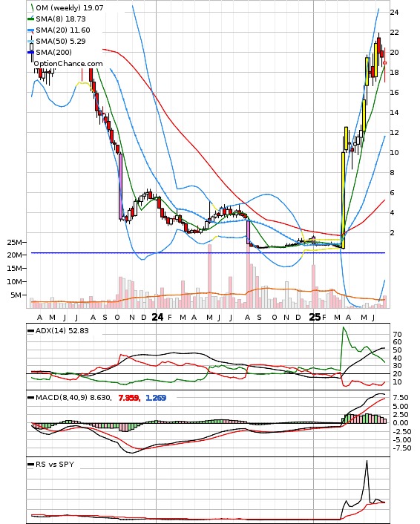
Task: Click the 2 price axis label
Action: coord(392,233)
